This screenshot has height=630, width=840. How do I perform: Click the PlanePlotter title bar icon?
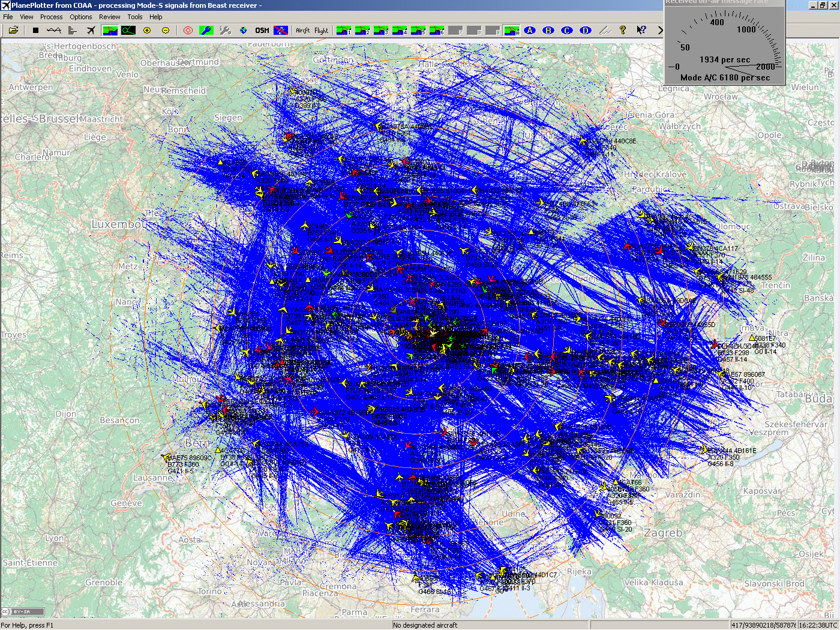pyautogui.click(x=6, y=5)
